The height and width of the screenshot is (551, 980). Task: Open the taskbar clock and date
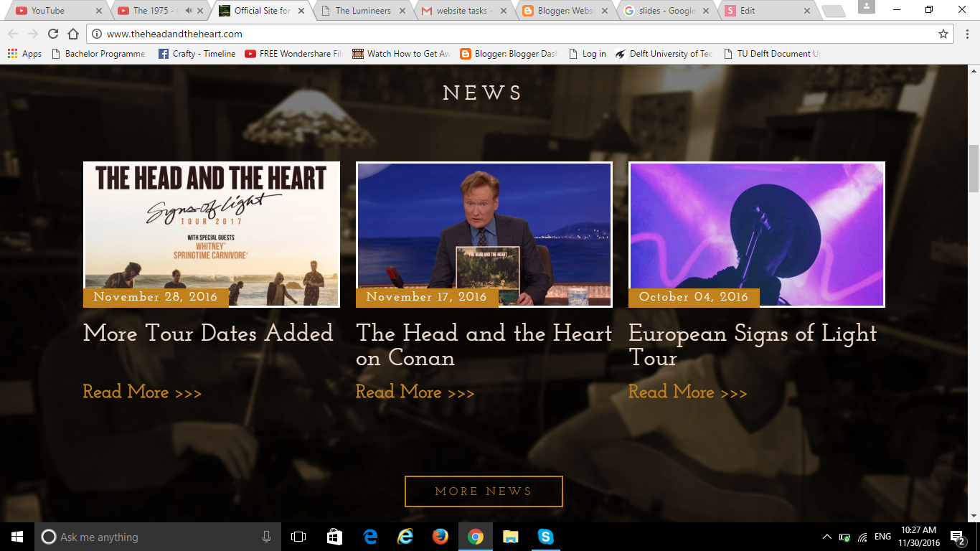[919, 537]
